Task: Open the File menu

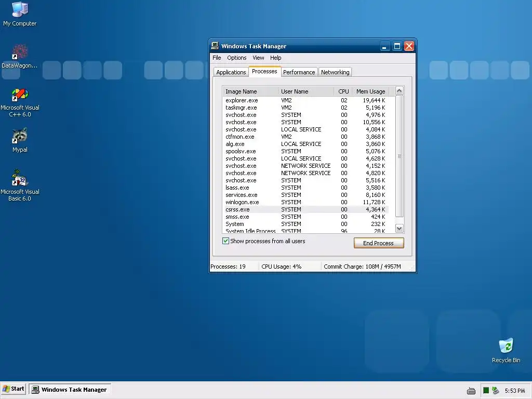Action: pyautogui.click(x=217, y=58)
